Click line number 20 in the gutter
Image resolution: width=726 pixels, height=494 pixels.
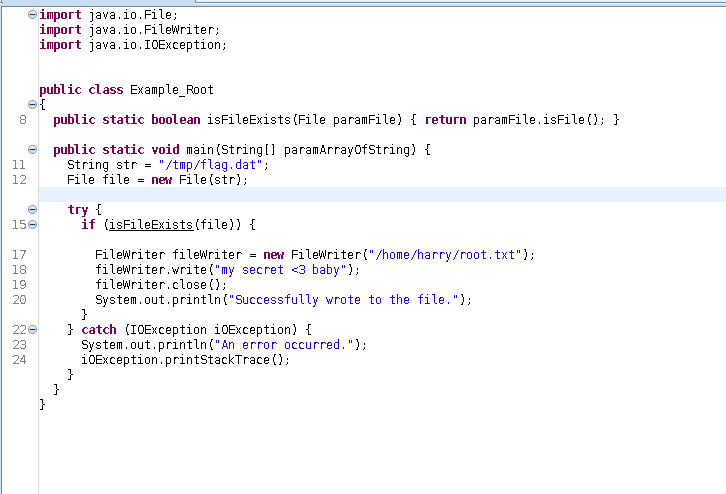(19, 300)
